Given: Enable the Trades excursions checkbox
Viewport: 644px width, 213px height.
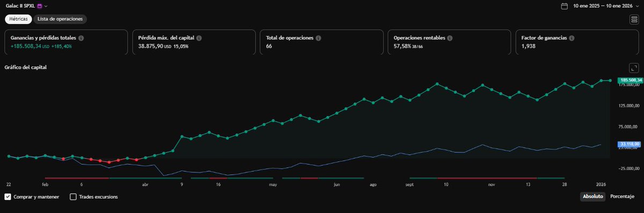Looking at the screenshot, I should [74, 197].
